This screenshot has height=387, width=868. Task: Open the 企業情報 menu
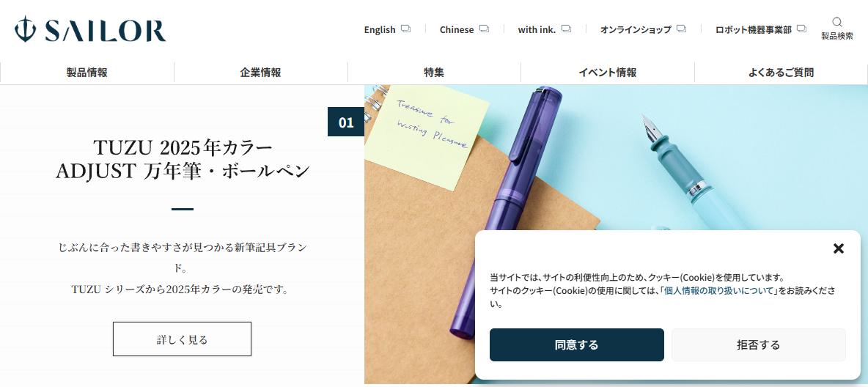(x=261, y=72)
